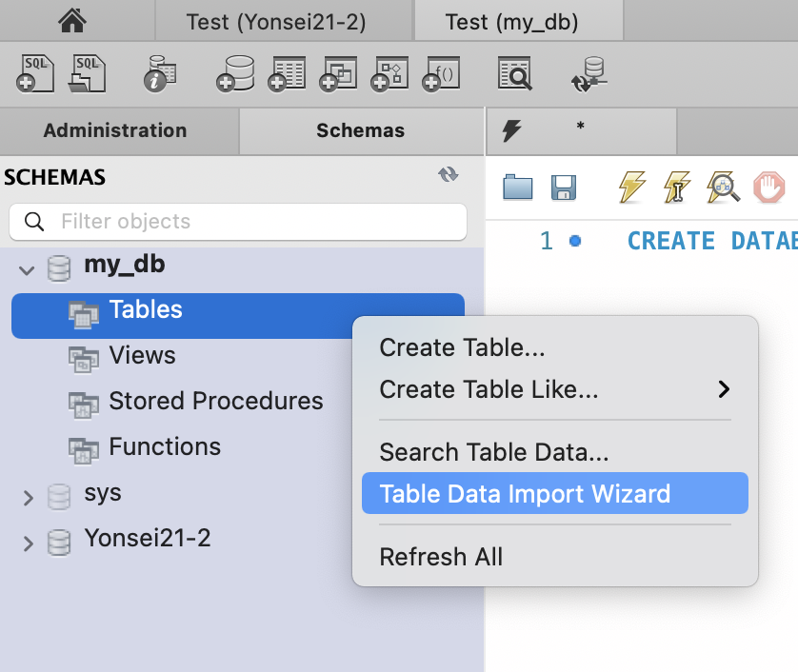Select the unsaved query editor tab
Image resolution: width=798 pixels, height=672 pixels.
coord(581,130)
